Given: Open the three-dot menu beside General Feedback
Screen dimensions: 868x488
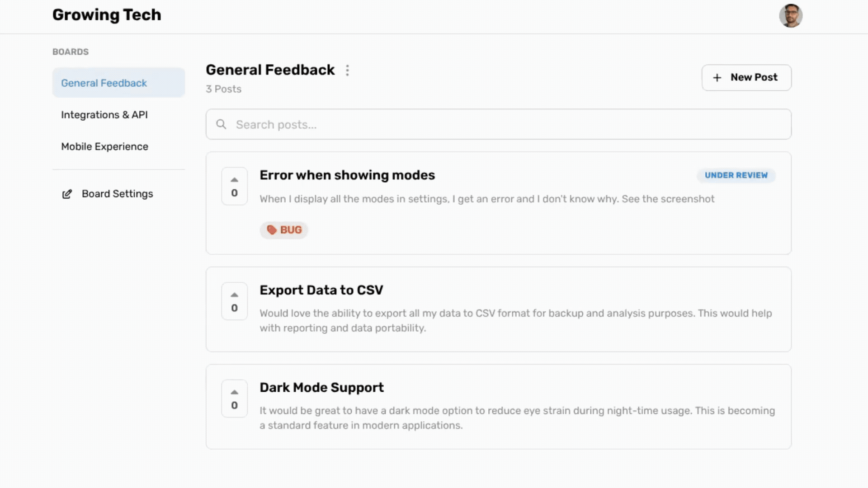Looking at the screenshot, I should click(347, 70).
